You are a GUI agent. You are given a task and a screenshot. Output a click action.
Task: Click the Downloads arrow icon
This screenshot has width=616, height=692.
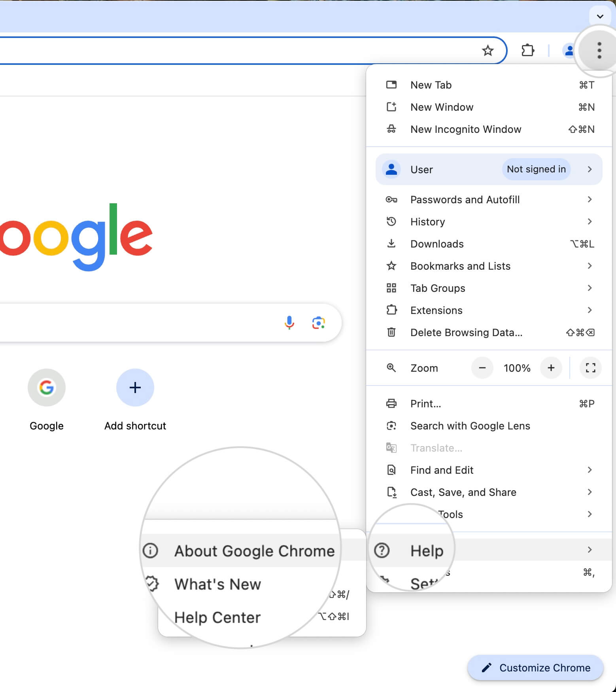tap(391, 243)
